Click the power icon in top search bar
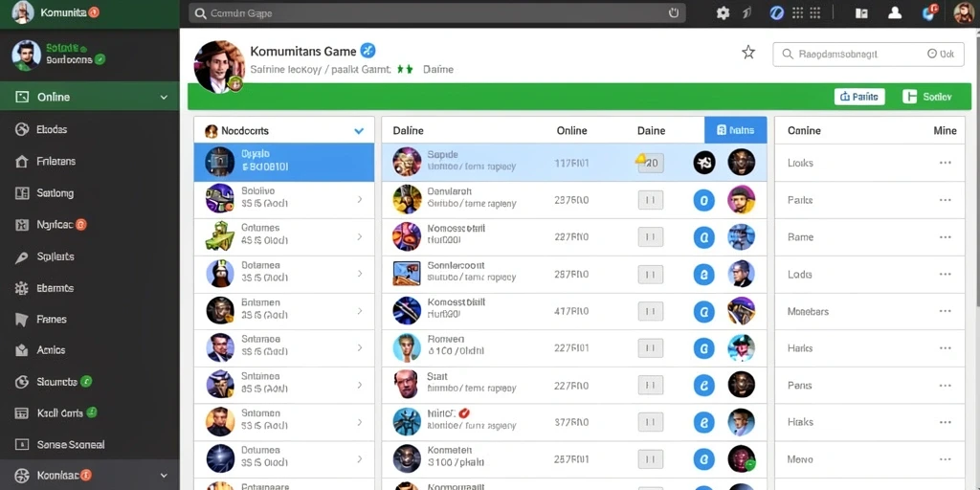 [674, 12]
